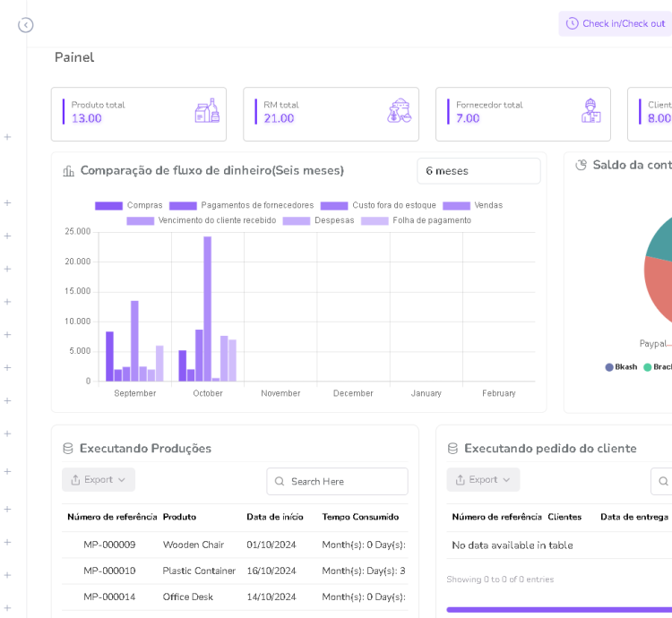Click the database icon beside Executando Produções
This screenshot has height=618, width=672.
(x=68, y=449)
